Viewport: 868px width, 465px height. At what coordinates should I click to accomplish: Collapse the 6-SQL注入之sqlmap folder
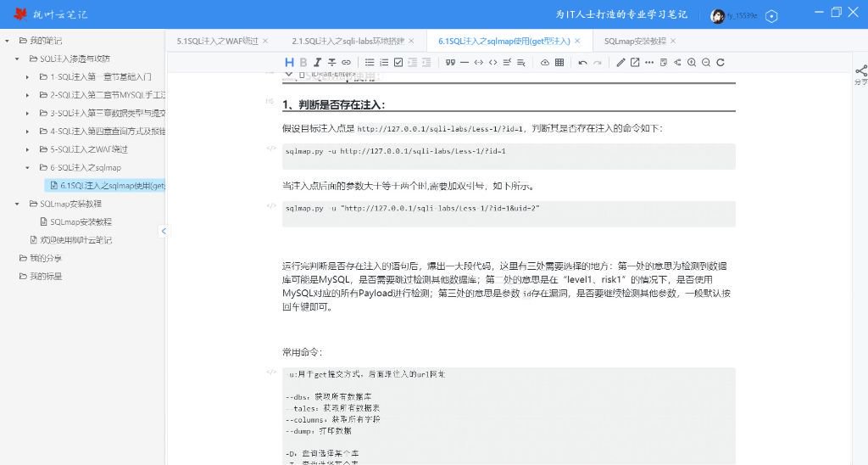[x=27, y=167]
